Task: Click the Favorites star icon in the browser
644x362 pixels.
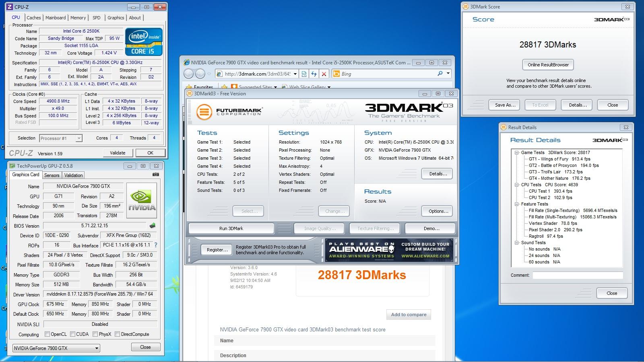Action: [x=188, y=87]
